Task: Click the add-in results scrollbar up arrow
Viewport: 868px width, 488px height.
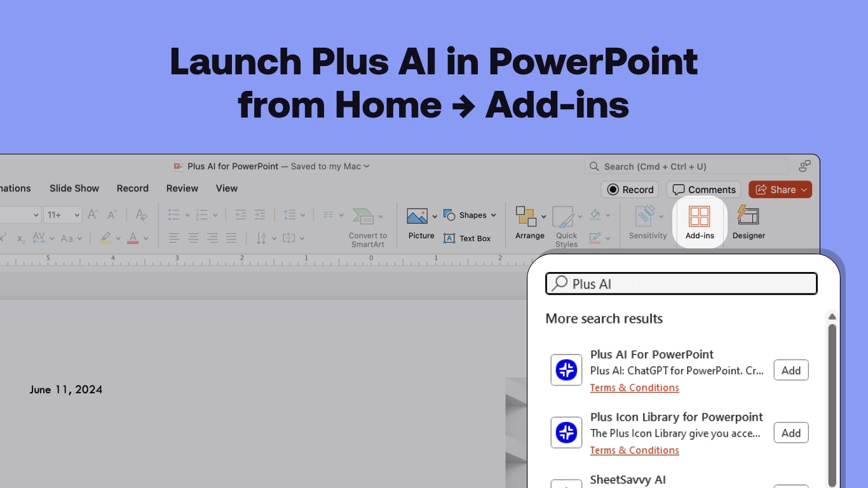Action: click(x=832, y=317)
